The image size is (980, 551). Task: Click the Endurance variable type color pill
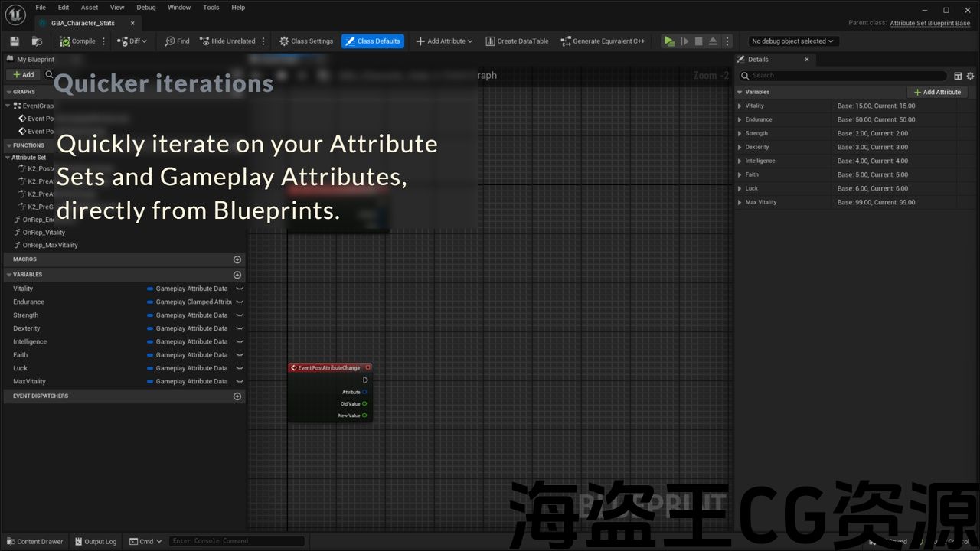point(149,302)
